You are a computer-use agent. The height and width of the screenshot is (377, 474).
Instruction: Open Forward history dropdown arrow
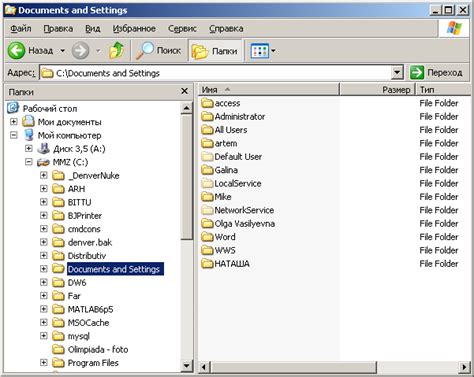pyautogui.click(x=98, y=51)
